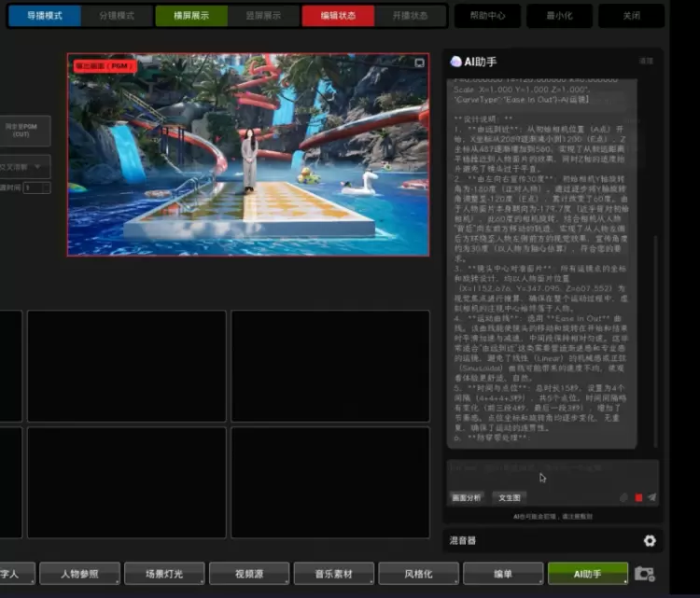Image resolution: width=700 pixels, height=598 pixels.
Task: Toggle 编辑状态 edit state
Action: click(x=337, y=16)
